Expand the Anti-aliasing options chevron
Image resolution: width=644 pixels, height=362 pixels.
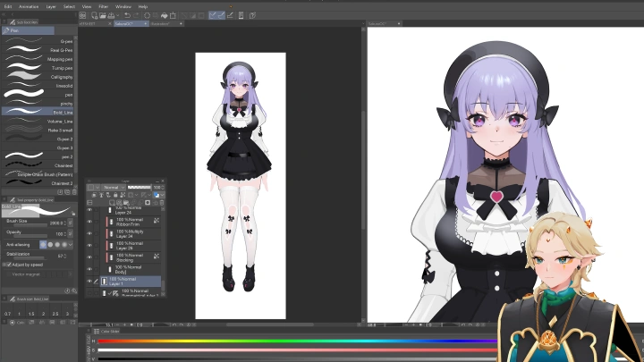[x=71, y=245]
